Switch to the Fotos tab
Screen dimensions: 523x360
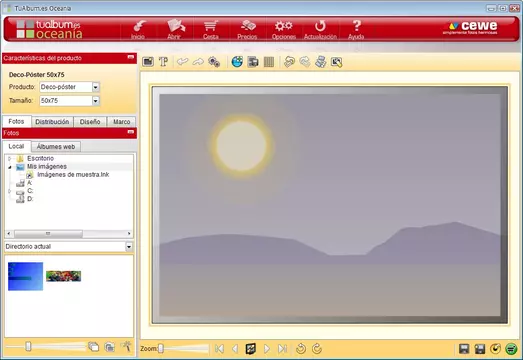click(16, 121)
